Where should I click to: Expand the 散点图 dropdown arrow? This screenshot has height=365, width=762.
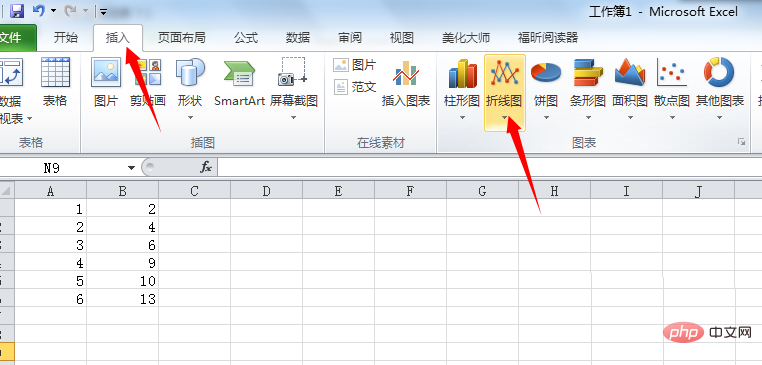pyautogui.click(x=673, y=118)
